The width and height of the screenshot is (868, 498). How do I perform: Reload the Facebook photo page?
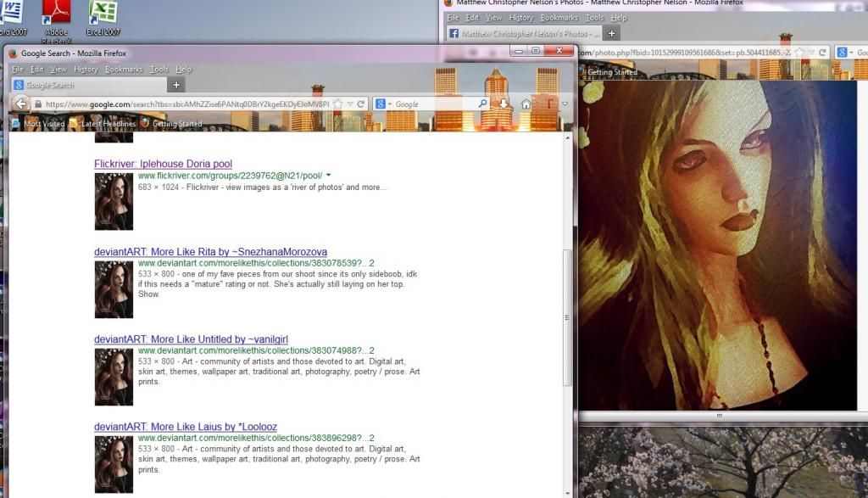point(822,53)
